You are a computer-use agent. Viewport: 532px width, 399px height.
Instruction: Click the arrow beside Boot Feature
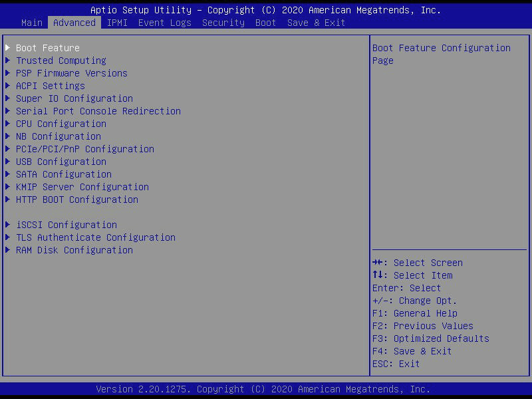(8, 47)
